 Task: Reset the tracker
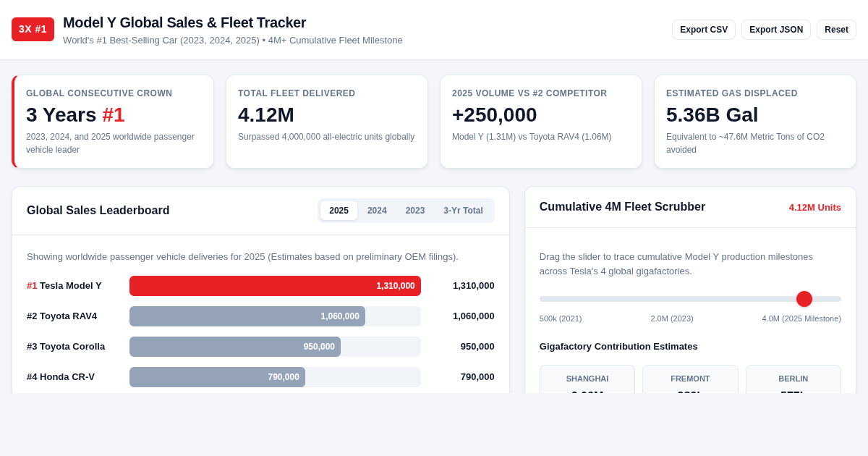point(836,30)
